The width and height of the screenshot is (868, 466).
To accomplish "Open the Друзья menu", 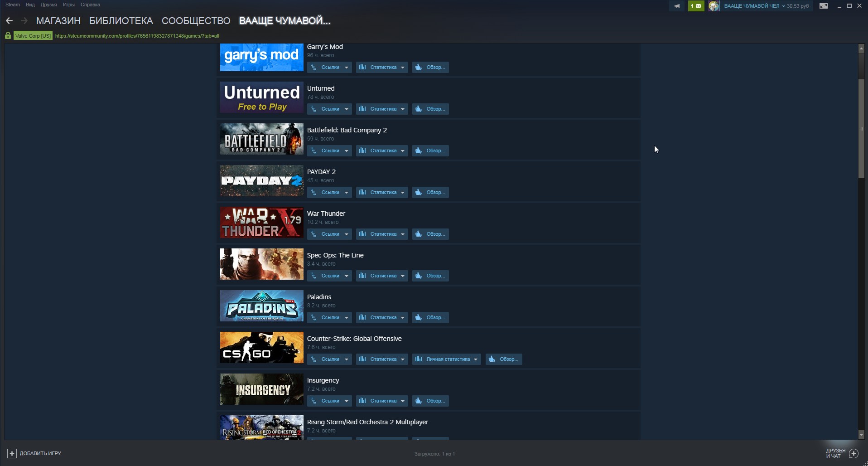I will click(x=48, y=5).
